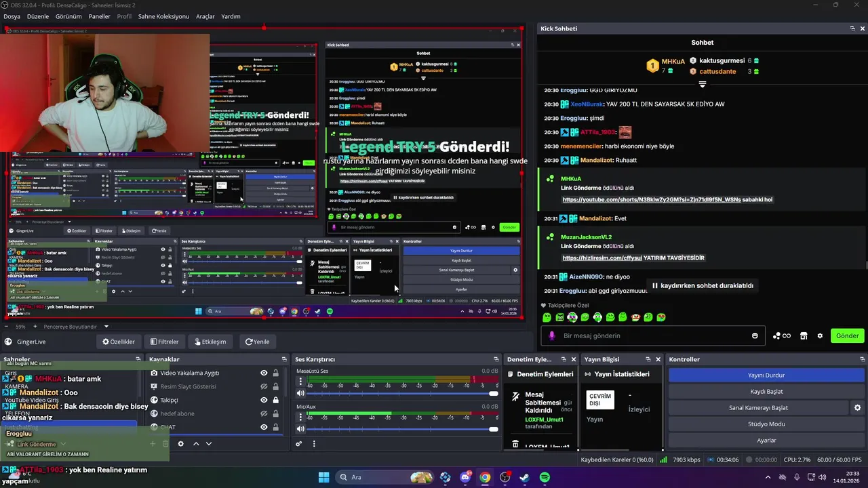The image size is (868, 488).
Task: Close the Denetim Eylemleri dock
Action: click(x=574, y=359)
